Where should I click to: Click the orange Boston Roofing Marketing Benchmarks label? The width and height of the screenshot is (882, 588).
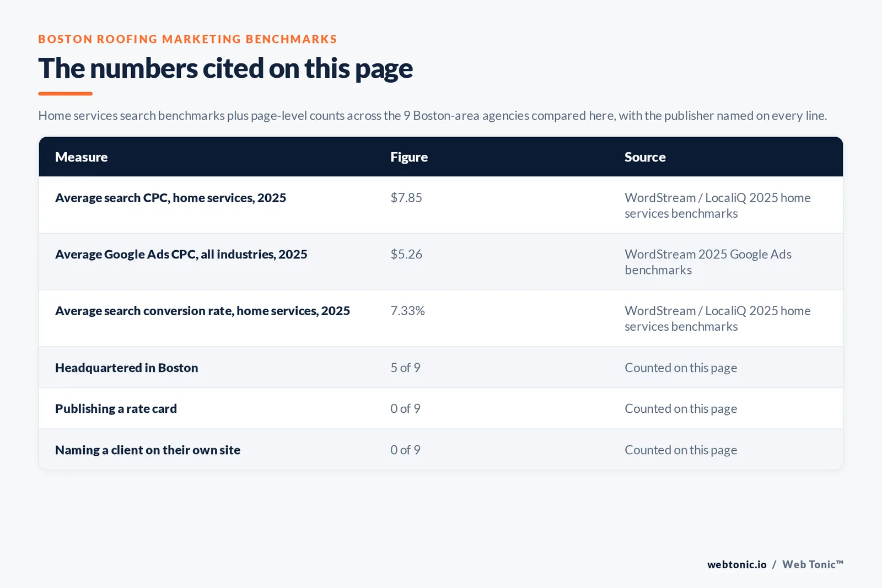point(187,39)
